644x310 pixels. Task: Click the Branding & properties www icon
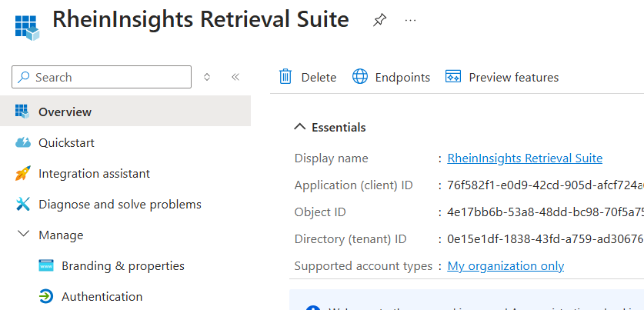(46, 265)
